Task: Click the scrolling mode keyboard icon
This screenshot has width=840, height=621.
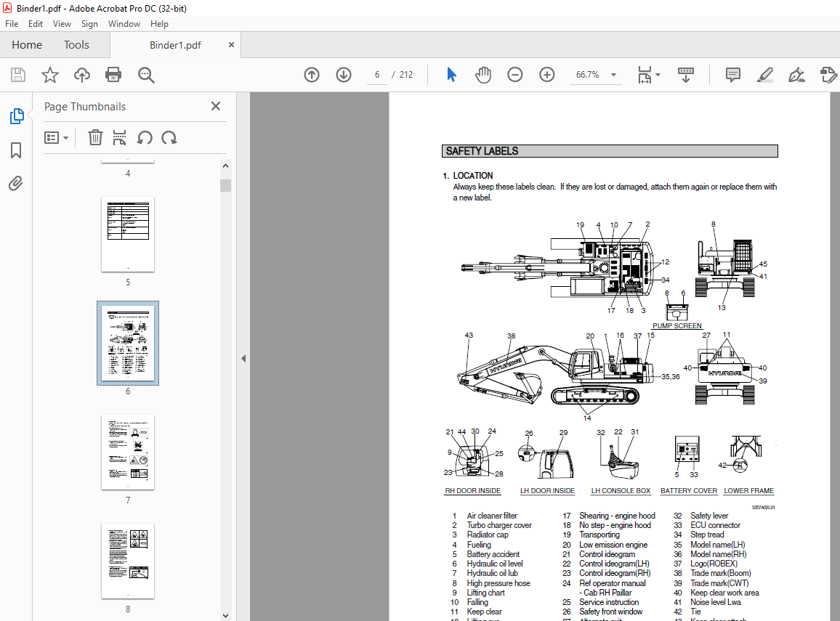Action: [x=686, y=75]
